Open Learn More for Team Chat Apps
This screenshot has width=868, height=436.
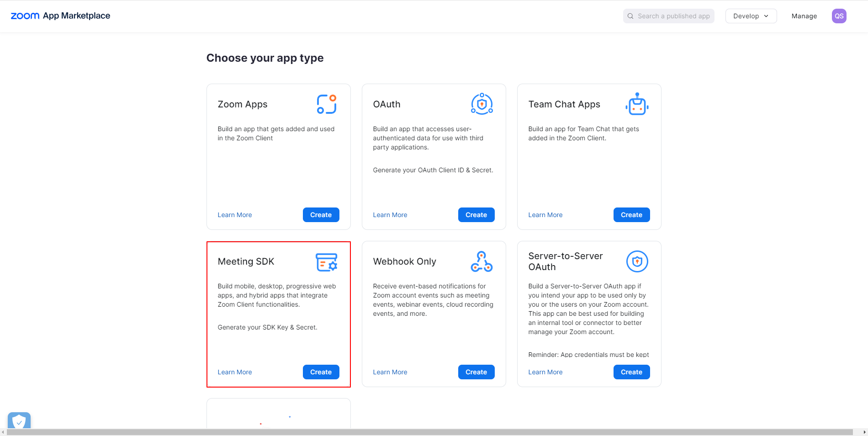point(545,215)
